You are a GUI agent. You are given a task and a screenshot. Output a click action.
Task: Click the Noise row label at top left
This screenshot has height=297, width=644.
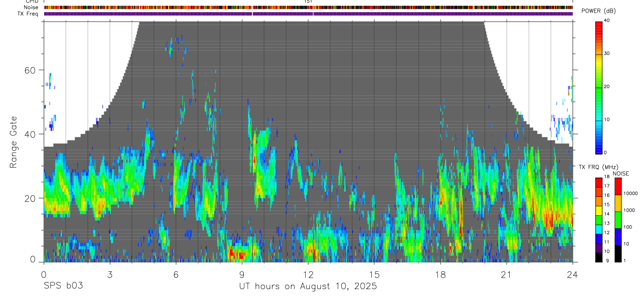click(31, 7)
